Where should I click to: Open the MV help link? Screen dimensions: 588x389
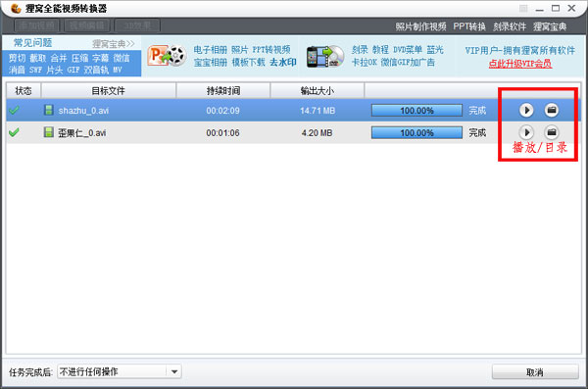(118, 70)
